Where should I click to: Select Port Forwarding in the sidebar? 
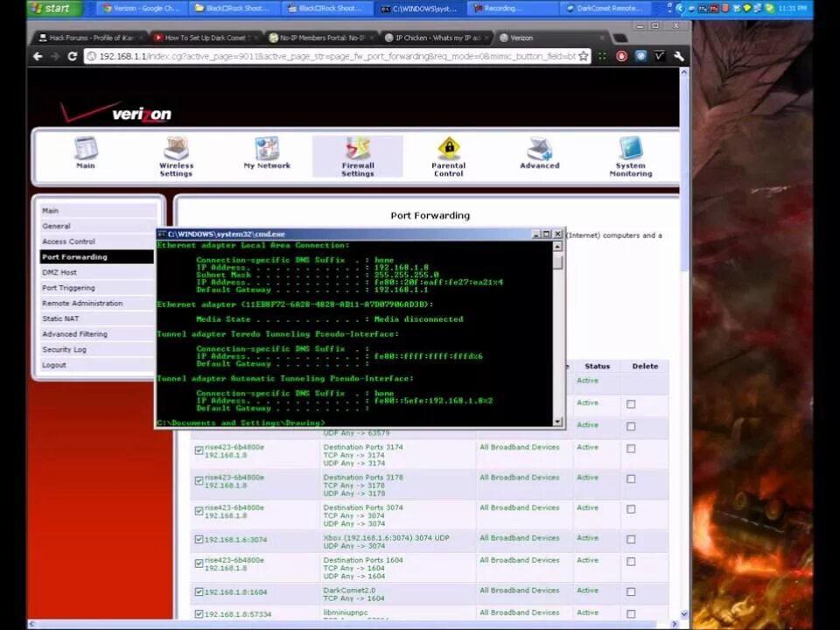(x=97, y=257)
